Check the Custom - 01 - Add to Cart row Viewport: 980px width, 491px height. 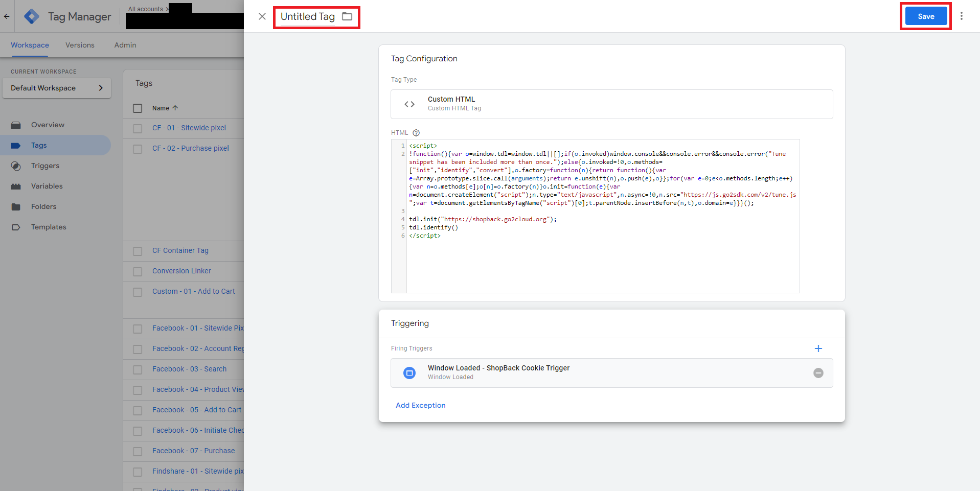138,292
